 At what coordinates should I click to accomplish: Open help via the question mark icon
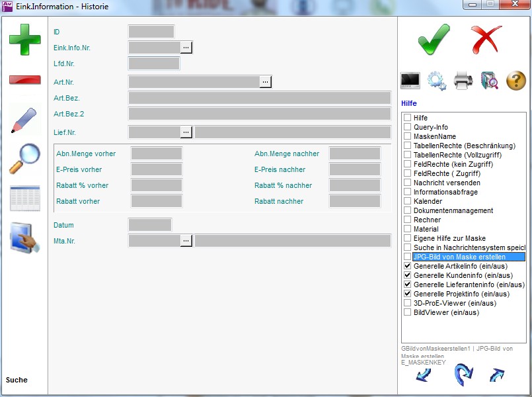pos(515,81)
